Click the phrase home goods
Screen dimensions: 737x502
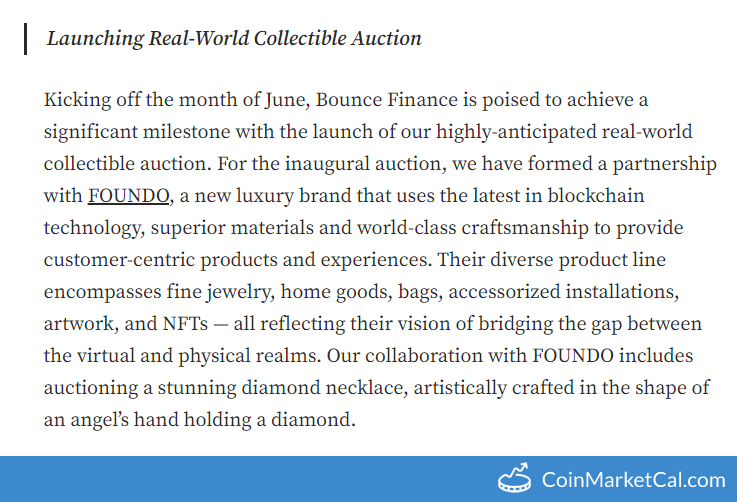328,292
